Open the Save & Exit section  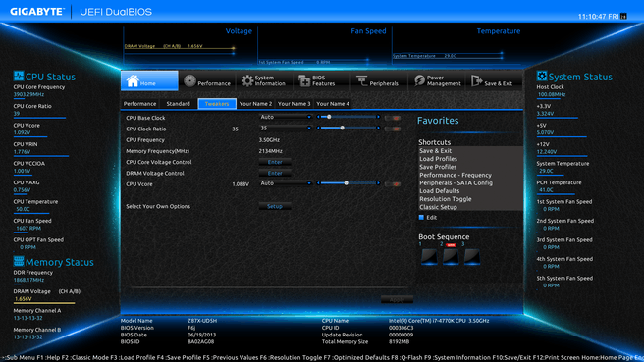click(x=494, y=80)
